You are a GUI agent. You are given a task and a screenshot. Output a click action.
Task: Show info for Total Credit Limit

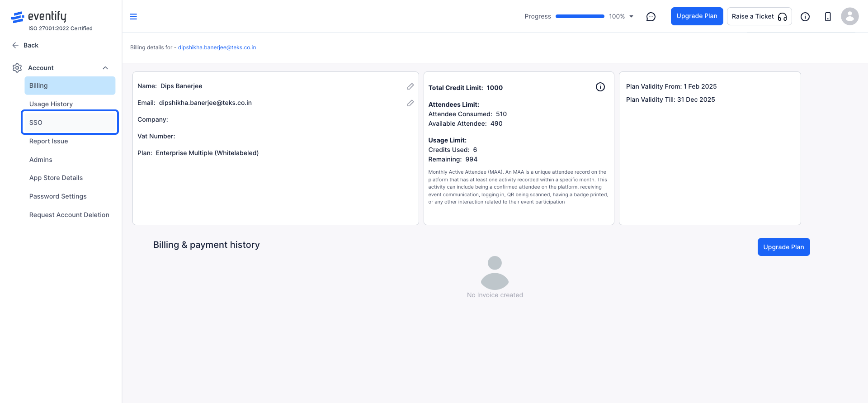[x=600, y=87]
